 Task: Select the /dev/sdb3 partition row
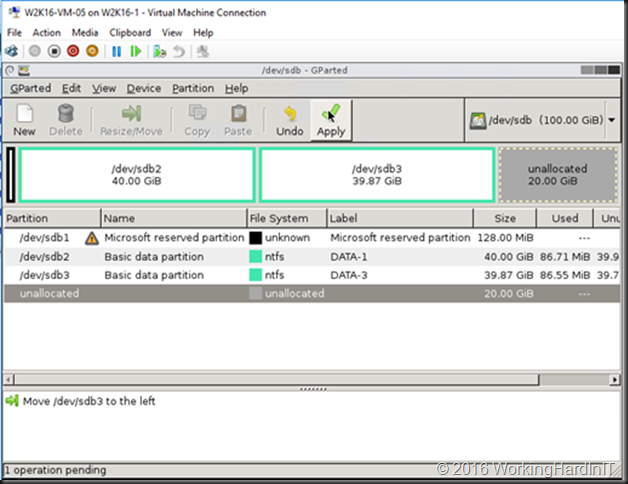pos(312,275)
